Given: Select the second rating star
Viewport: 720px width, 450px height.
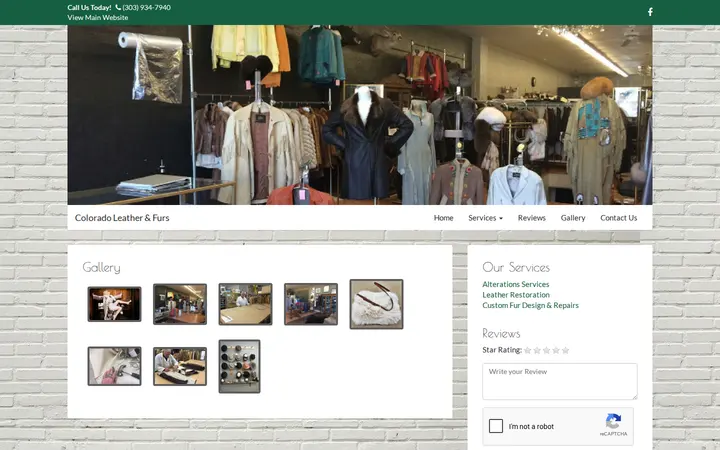Looking at the screenshot, I should 537,350.
